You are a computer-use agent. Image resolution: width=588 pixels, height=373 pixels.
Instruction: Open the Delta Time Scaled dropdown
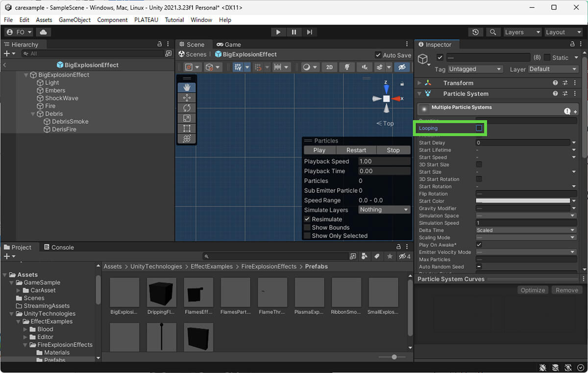(x=526, y=230)
